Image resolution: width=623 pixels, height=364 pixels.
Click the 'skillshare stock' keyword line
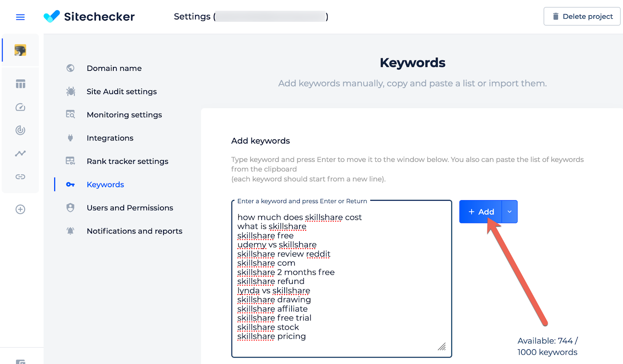(268, 327)
